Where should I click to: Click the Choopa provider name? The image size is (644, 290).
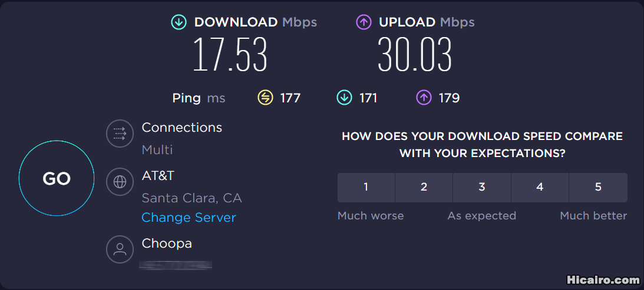[167, 244]
